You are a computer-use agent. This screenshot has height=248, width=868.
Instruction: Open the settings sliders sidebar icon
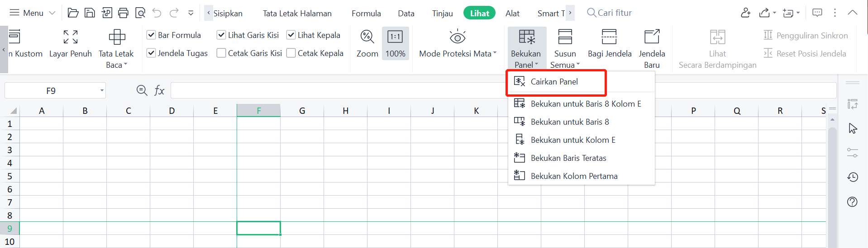[853, 153]
